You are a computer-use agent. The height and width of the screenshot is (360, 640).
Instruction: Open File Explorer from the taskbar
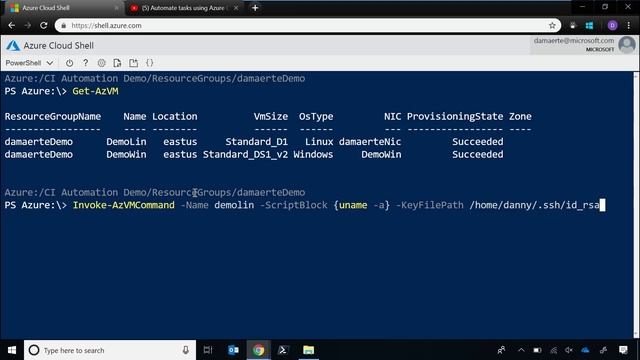point(309,350)
